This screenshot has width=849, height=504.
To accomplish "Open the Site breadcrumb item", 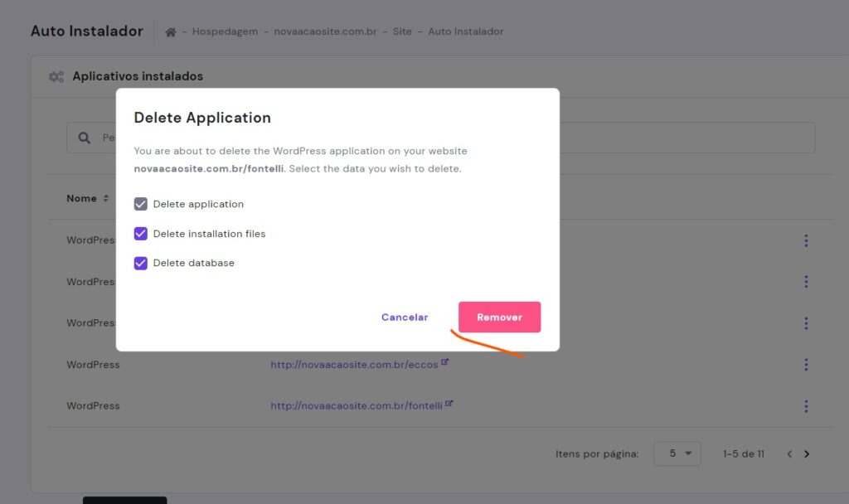I will pyautogui.click(x=402, y=32).
